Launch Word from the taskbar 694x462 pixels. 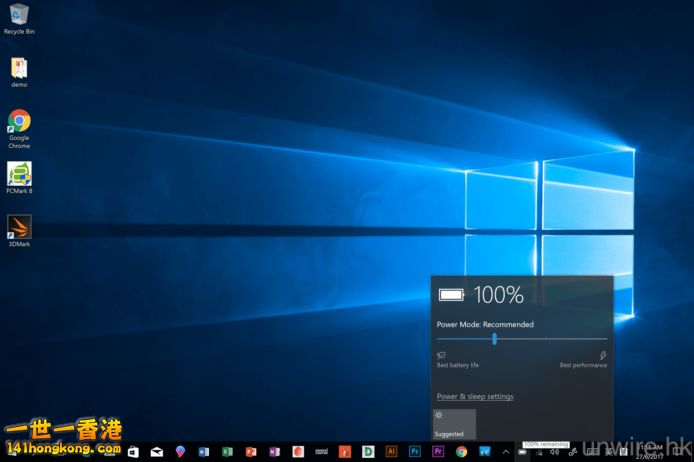pos(204,451)
